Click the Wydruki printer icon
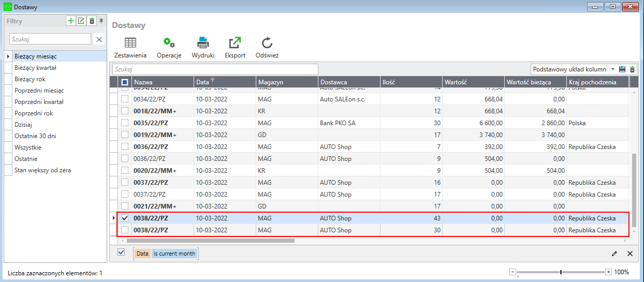The height and width of the screenshot is (282, 644). pyautogui.click(x=203, y=43)
